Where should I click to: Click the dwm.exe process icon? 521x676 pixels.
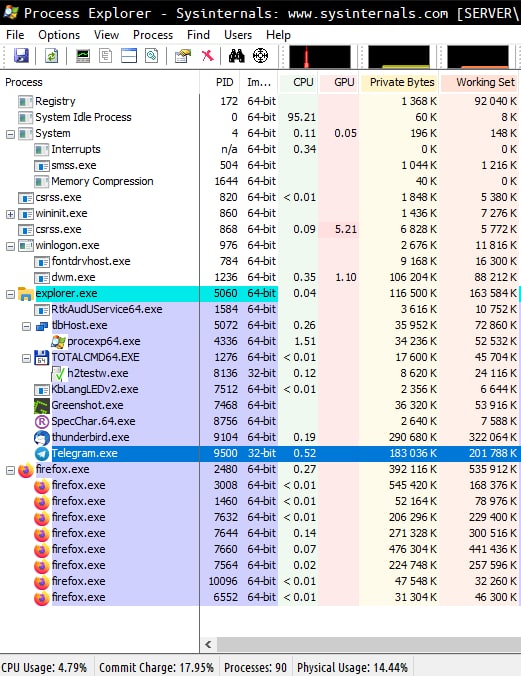coord(42,278)
